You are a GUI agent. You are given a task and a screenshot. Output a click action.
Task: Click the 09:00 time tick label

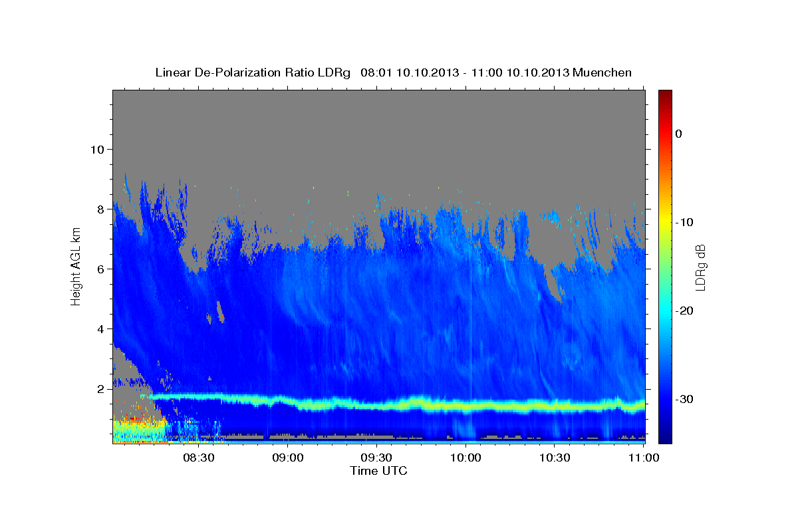pos(288,458)
